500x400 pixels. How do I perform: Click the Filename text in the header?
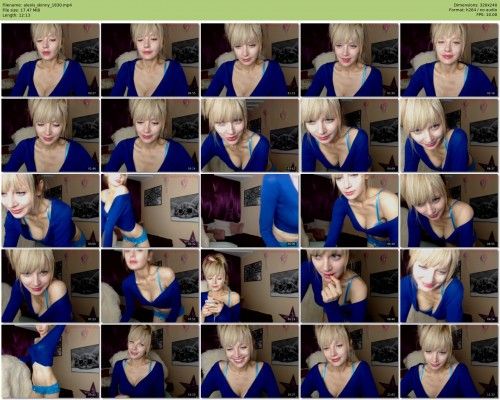point(37,5)
